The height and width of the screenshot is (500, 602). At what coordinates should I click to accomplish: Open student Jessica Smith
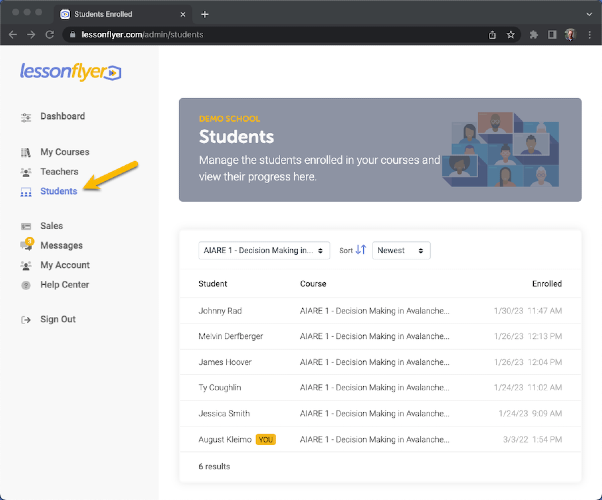click(x=224, y=413)
